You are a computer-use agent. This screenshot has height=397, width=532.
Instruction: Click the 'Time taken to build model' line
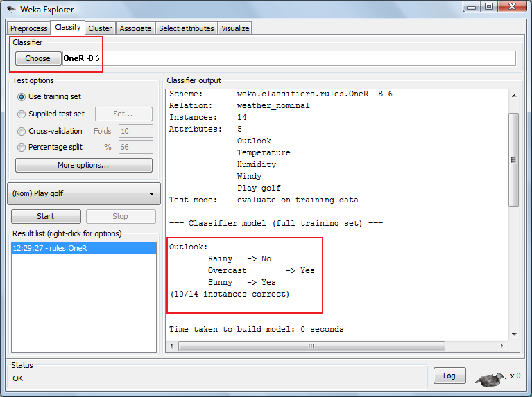point(257,329)
